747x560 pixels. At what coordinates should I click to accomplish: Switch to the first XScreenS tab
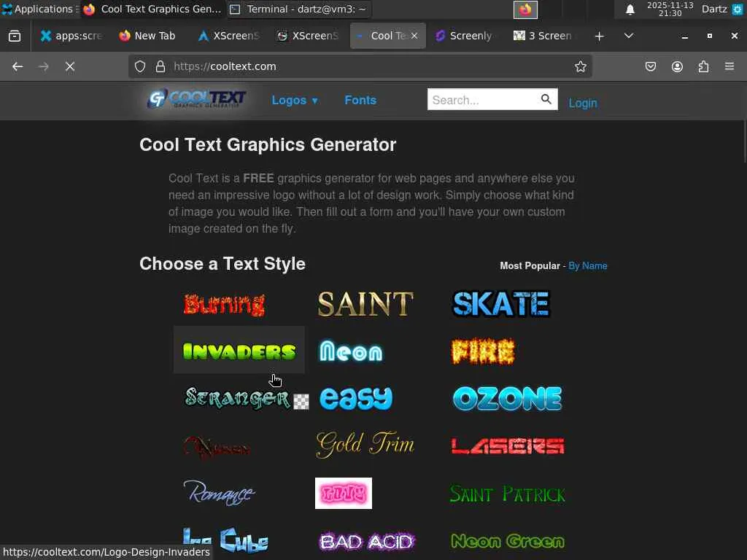pos(228,36)
